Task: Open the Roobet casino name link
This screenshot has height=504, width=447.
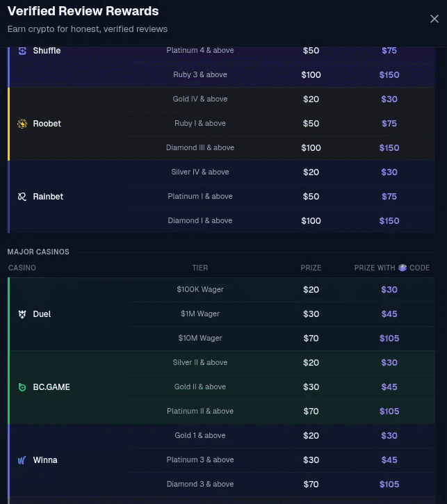Action: point(47,124)
